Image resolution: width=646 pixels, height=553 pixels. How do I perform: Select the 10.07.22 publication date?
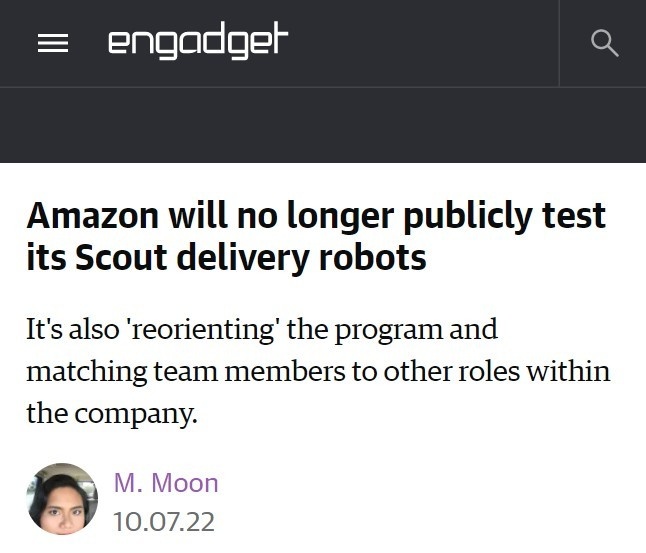pos(164,522)
